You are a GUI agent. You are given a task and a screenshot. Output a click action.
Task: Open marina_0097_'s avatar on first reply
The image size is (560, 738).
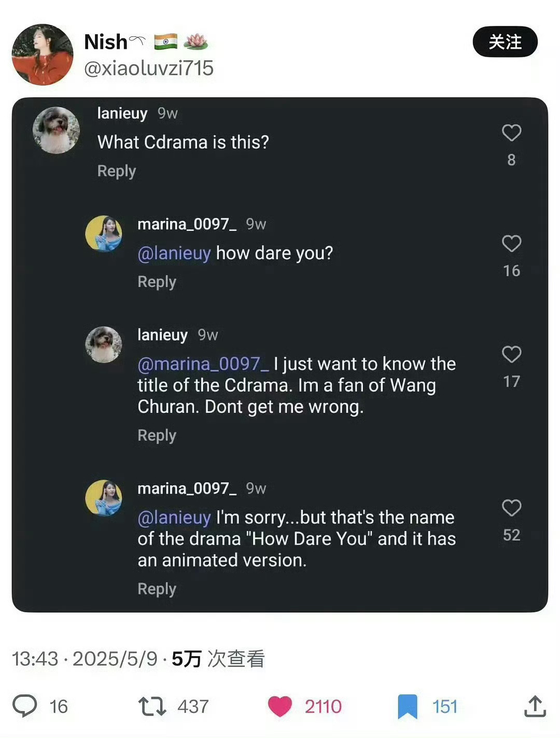(104, 234)
